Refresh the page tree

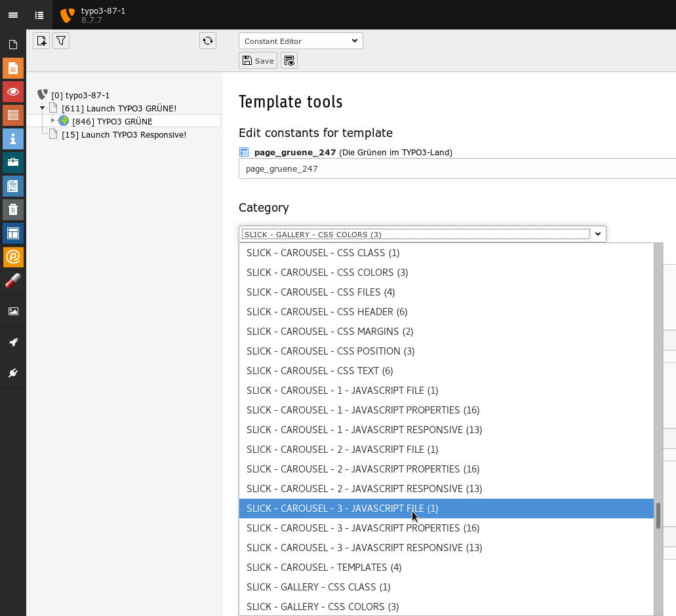pos(208,41)
